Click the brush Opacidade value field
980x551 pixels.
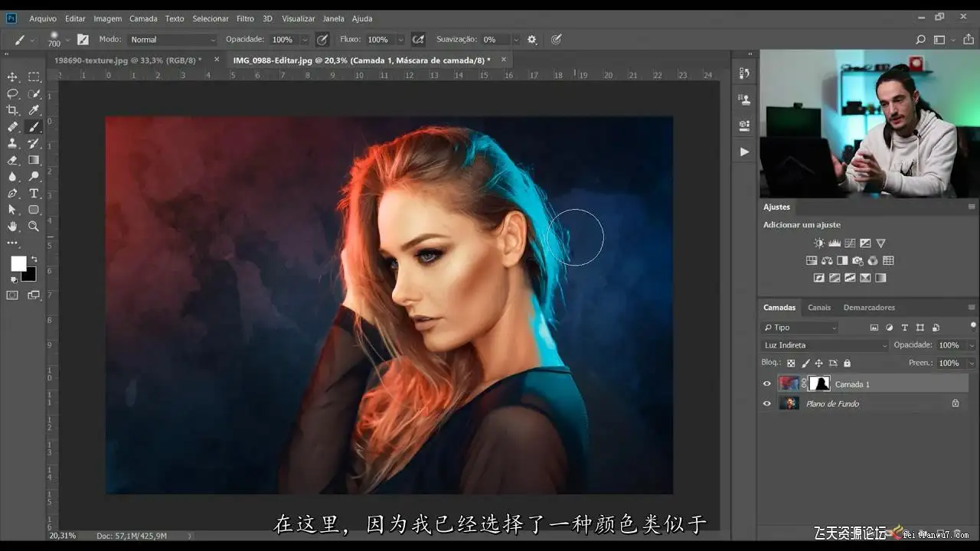283,40
